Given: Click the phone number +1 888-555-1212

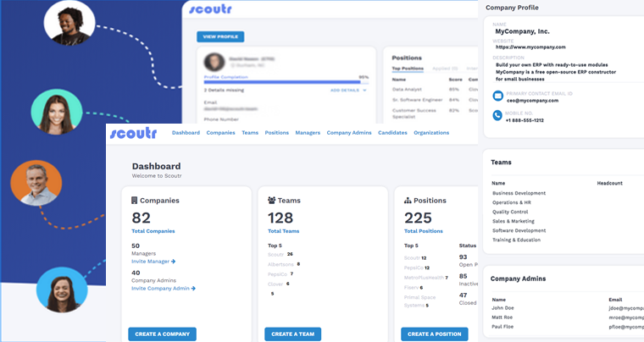Looking at the screenshot, I should point(525,120).
